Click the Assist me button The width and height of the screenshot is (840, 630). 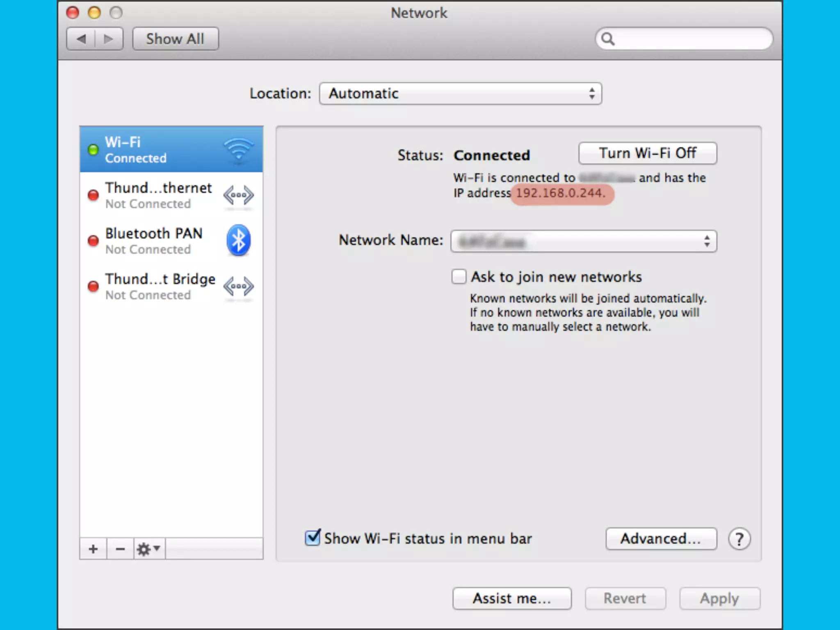click(x=511, y=598)
